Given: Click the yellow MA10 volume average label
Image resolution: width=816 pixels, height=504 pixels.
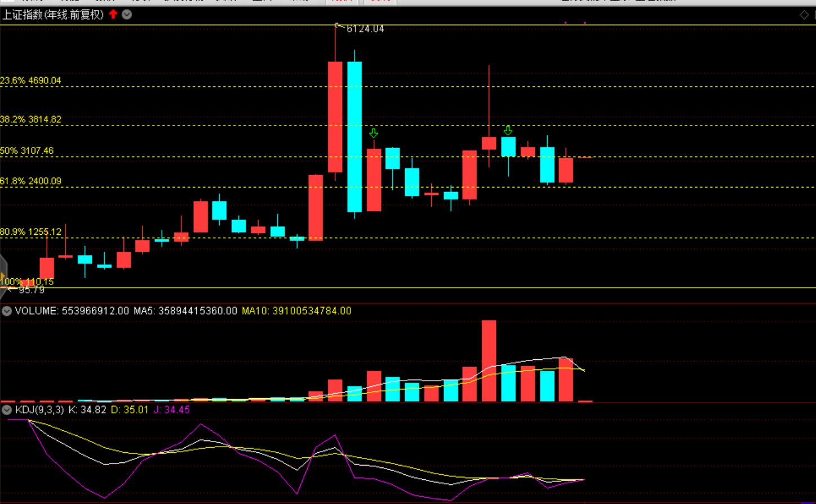Looking at the screenshot, I should (x=296, y=311).
